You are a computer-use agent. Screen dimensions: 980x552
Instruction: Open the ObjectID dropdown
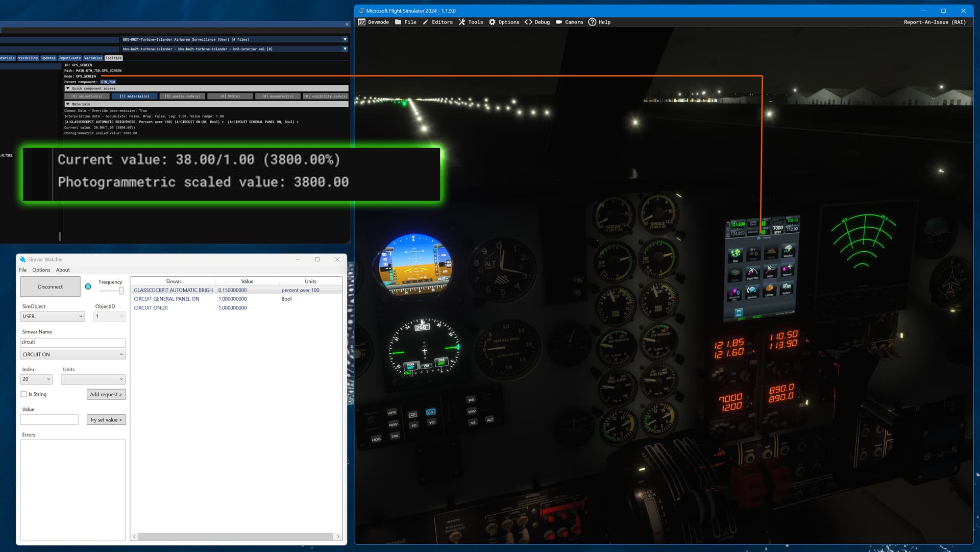pyautogui.click(x=109, y=317)
